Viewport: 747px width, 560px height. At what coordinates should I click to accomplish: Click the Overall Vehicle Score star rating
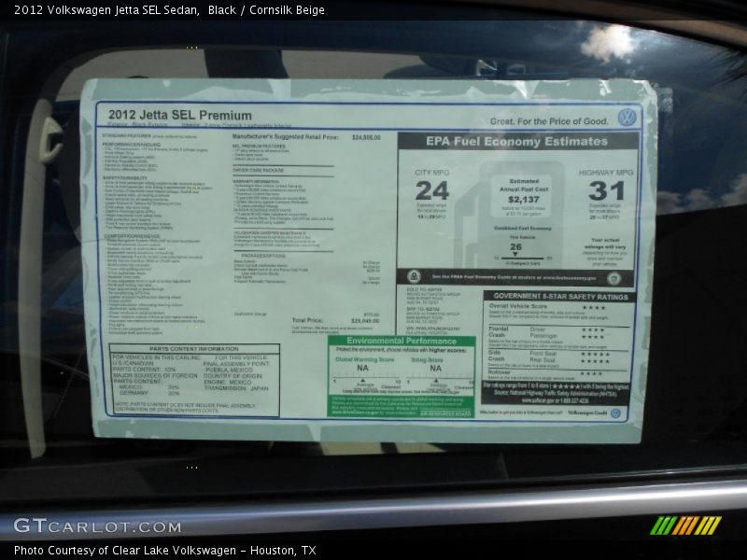click(x=593, y=307)
